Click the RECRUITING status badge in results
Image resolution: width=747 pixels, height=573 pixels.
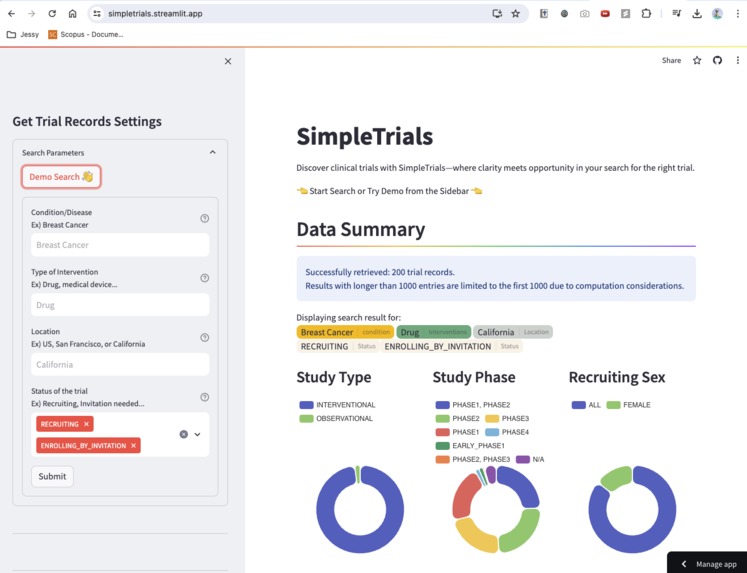(x=338, y=346)
